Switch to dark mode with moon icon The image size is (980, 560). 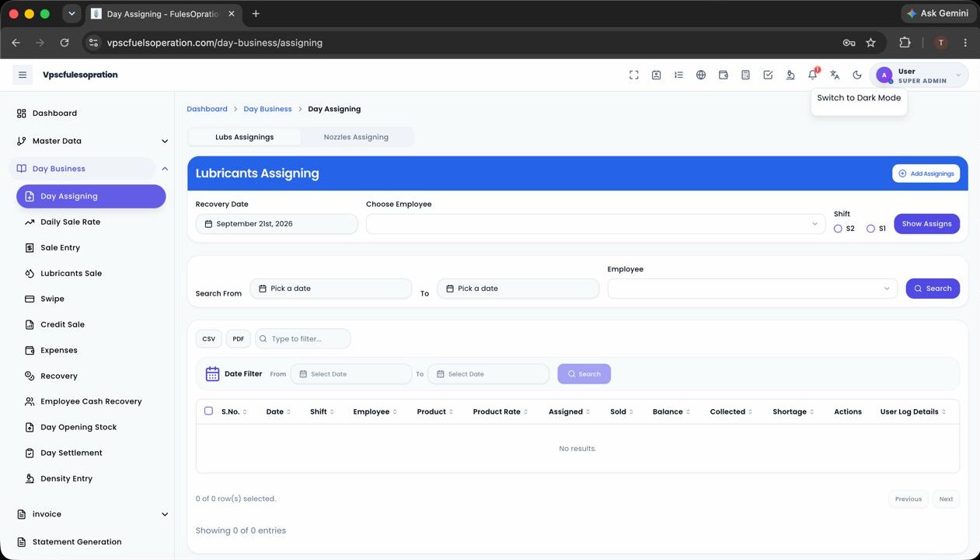(857, 75)
